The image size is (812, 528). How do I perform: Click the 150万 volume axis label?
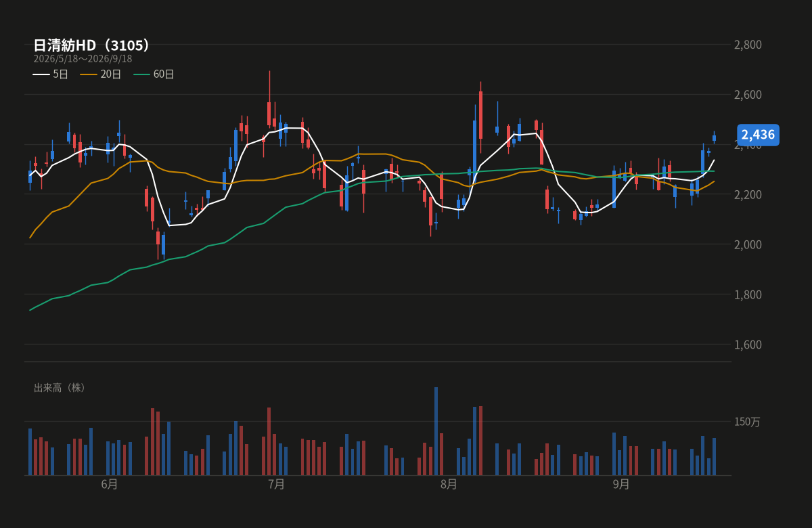747,422
